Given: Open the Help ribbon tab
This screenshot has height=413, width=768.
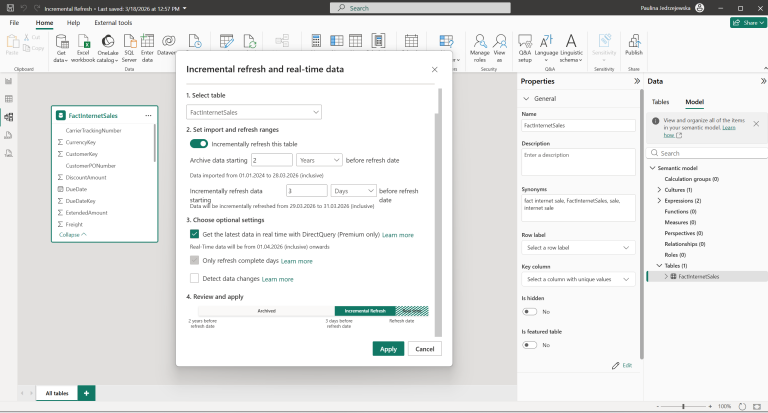Looking at the screenshot, I should [74, 22].
